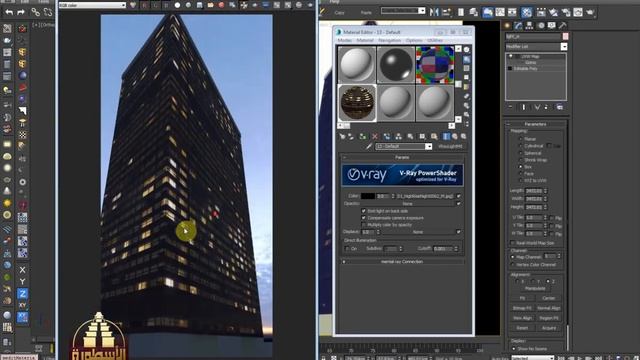Collapse the Params rollout header
Viewport: 640px width, 360px height.
point(402,157)
